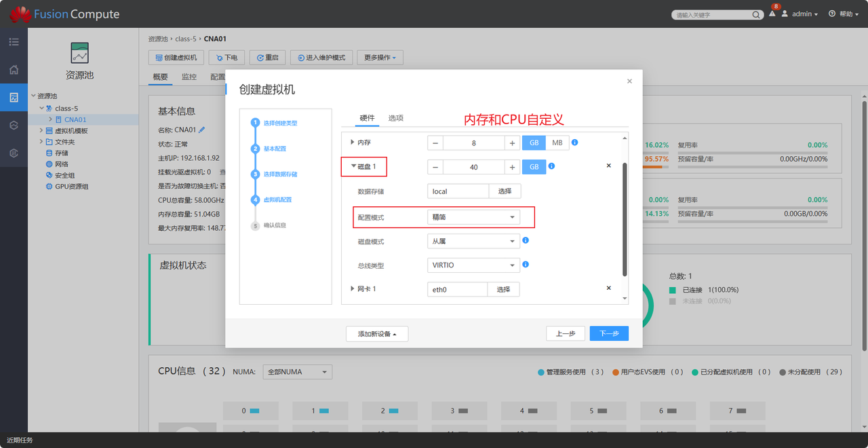Switch memory unit to MB

click(557, 143)
